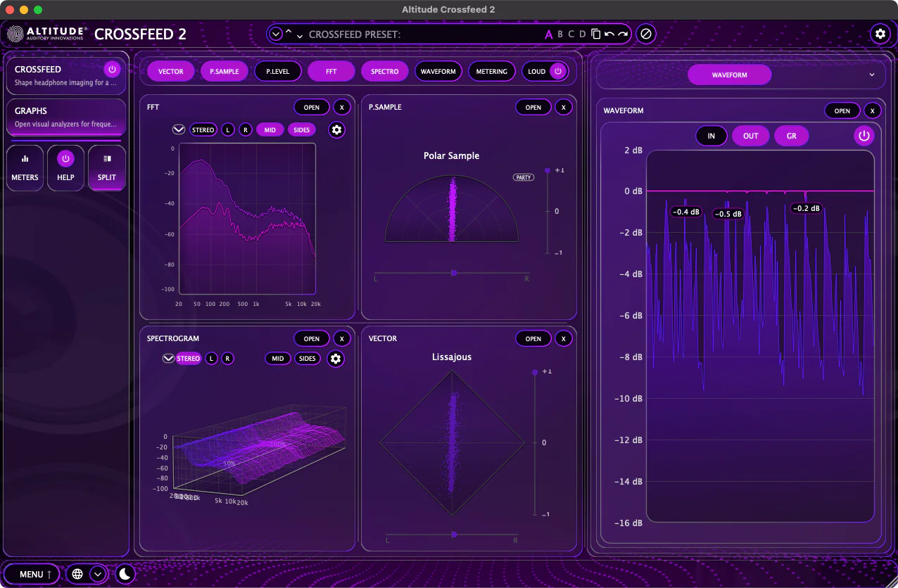Toggle the Waveform display power button
This screenshot has height=588, width=898.
[864, 136]
